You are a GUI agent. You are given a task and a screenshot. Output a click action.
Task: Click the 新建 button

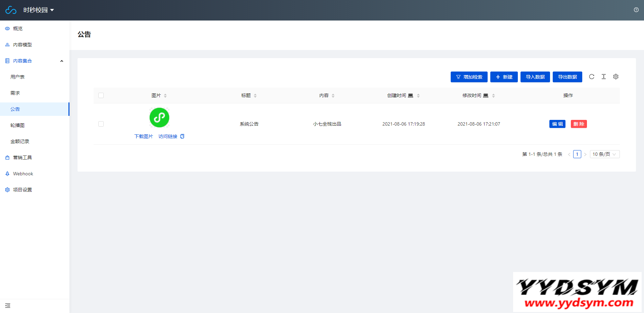click(504, 77)
